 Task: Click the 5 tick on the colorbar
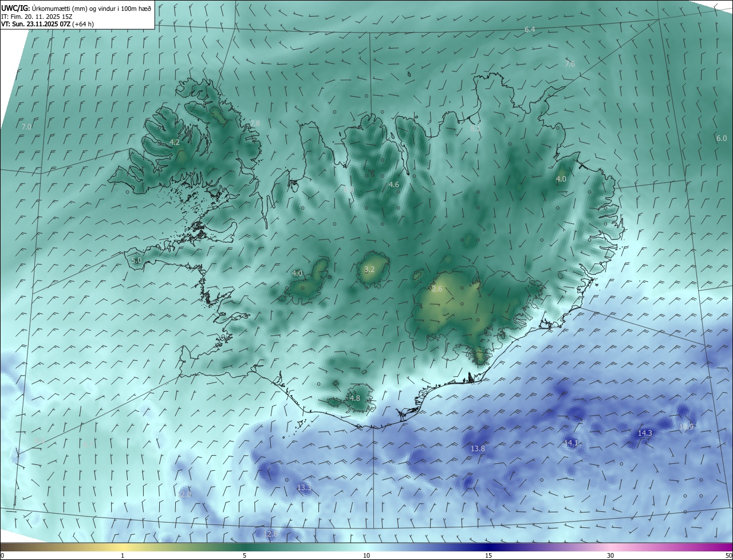click(245, 555)
